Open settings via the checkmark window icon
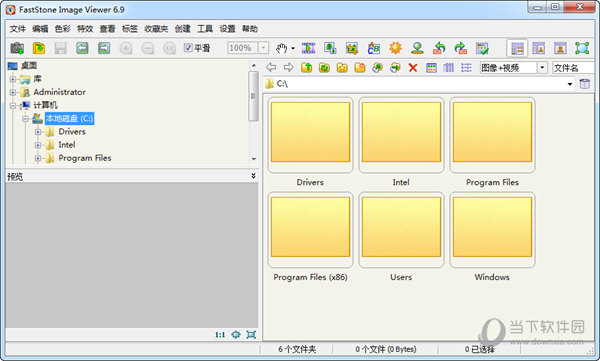The height and width of the screenshot is (361, 600). (482, 48)
